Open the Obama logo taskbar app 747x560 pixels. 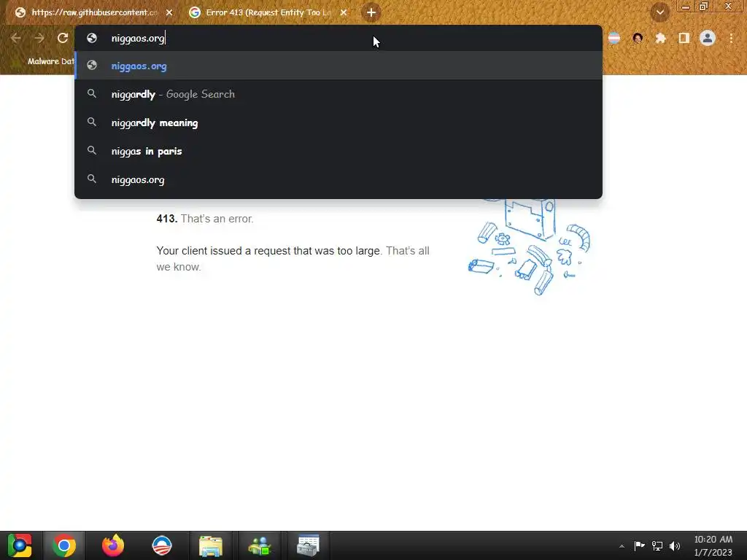161,545
